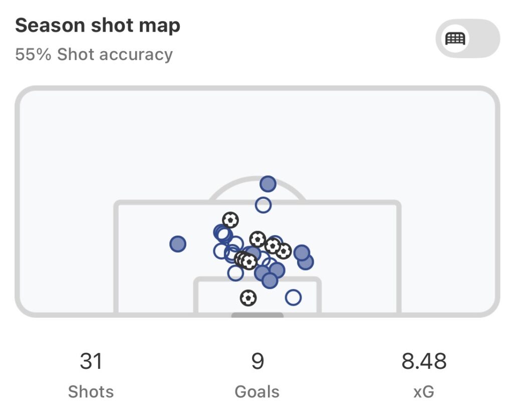Click empty marker left above six-yard box

(235, 273)
